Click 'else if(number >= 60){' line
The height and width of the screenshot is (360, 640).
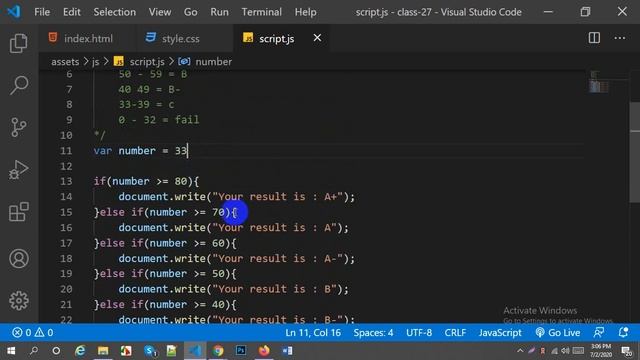point(165,243)
